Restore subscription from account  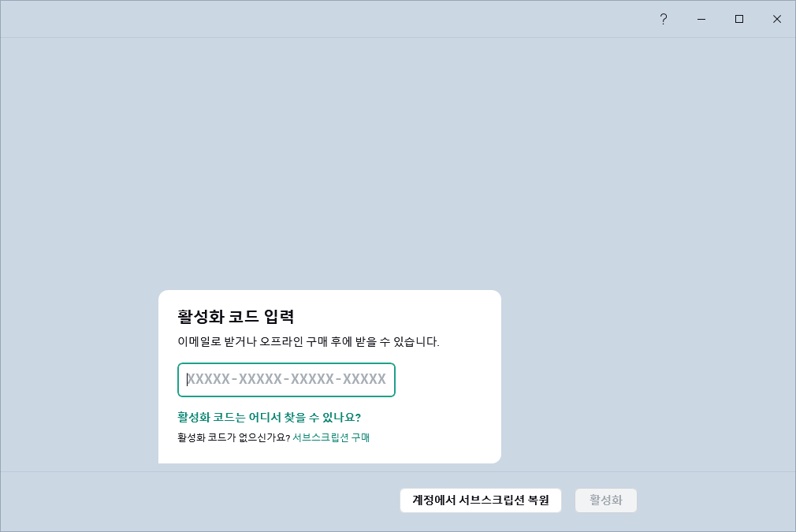(x=480, y=500)
